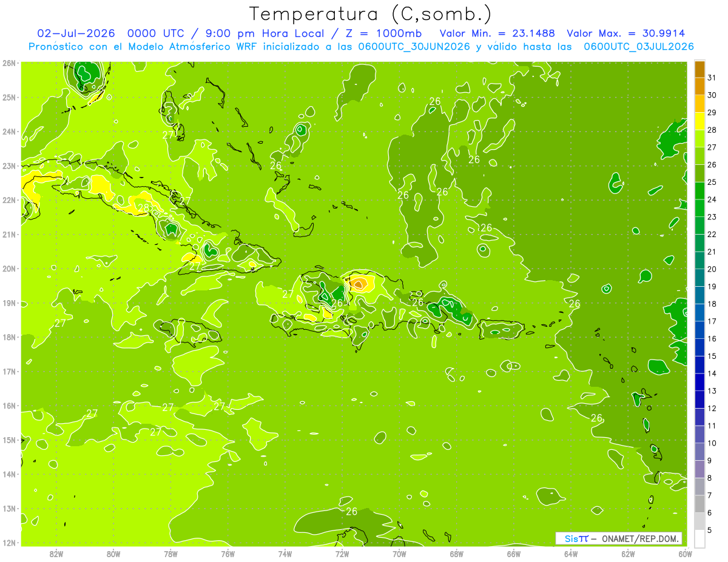Click the "66W" longitude label
Viewport: 728px width, 562px height.
pyautogui.click(x=514, y=554)
